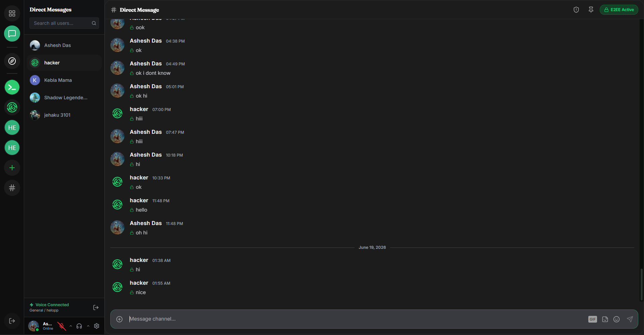Click the Direct Messages panel heading
This screenshot has width=644, height=335.
click(51, 10)
